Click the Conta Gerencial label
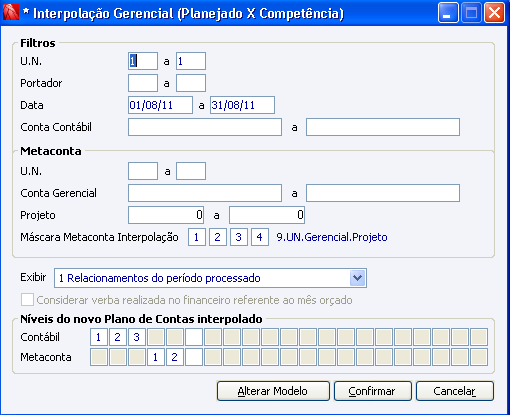Viewport: 510px width, 415px height. pos(58,193)
